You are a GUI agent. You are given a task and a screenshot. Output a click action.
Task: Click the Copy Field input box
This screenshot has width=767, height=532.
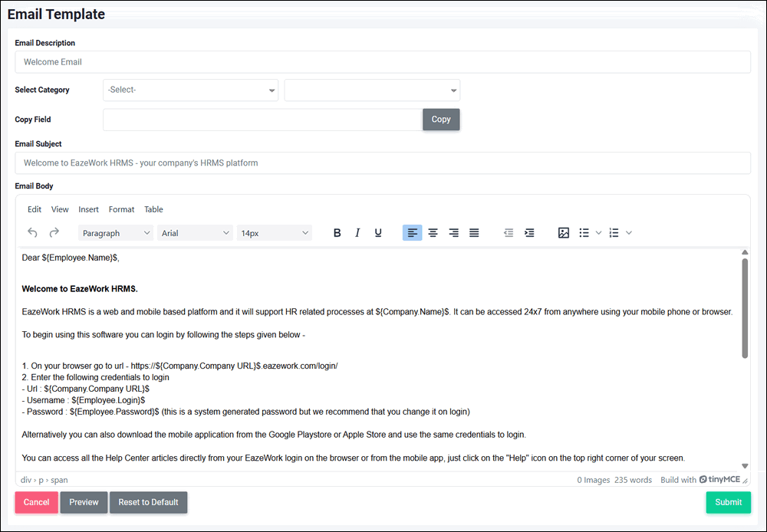[x=263, y=120]
